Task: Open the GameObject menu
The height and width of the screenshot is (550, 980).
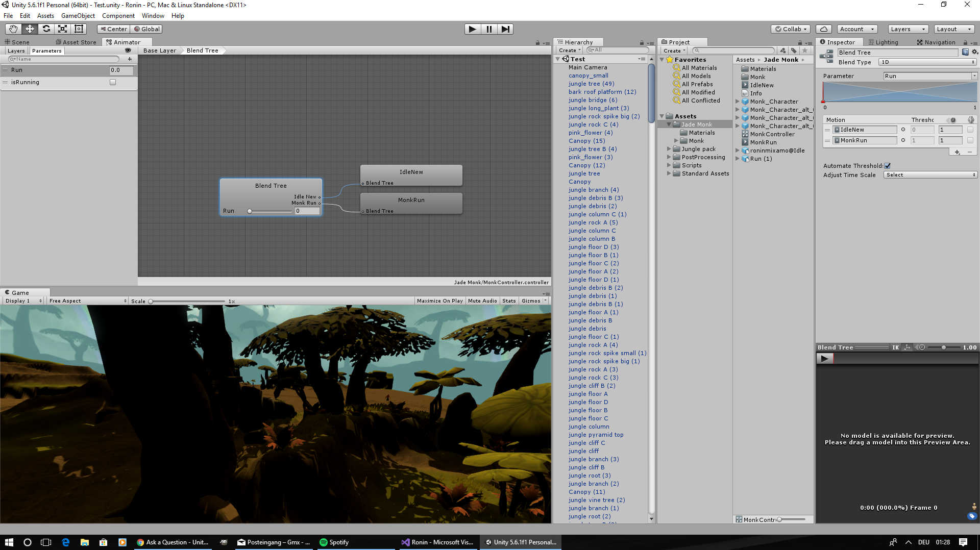Action: point(78,16)
